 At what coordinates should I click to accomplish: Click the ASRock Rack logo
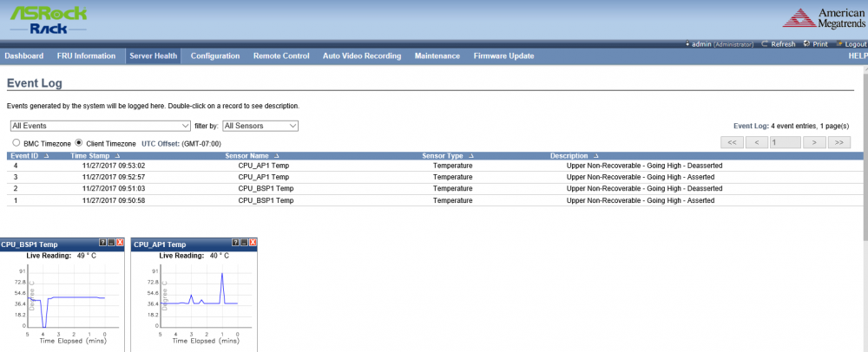tap(48, 20)
